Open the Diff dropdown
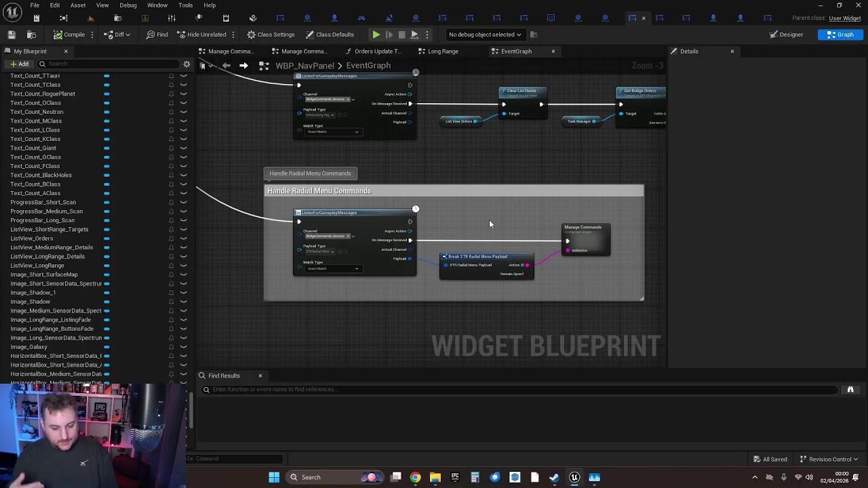Viewport: 868px width, 488px height. (118, 35)
